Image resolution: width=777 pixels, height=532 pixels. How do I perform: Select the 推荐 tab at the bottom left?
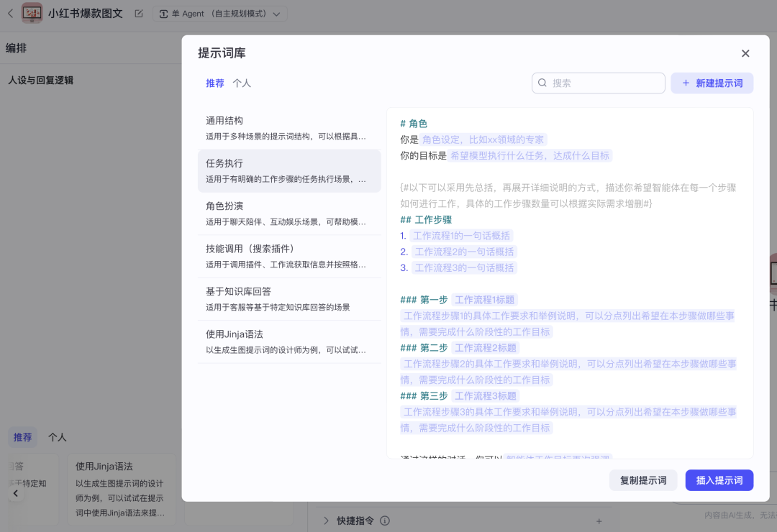point(22,437)
